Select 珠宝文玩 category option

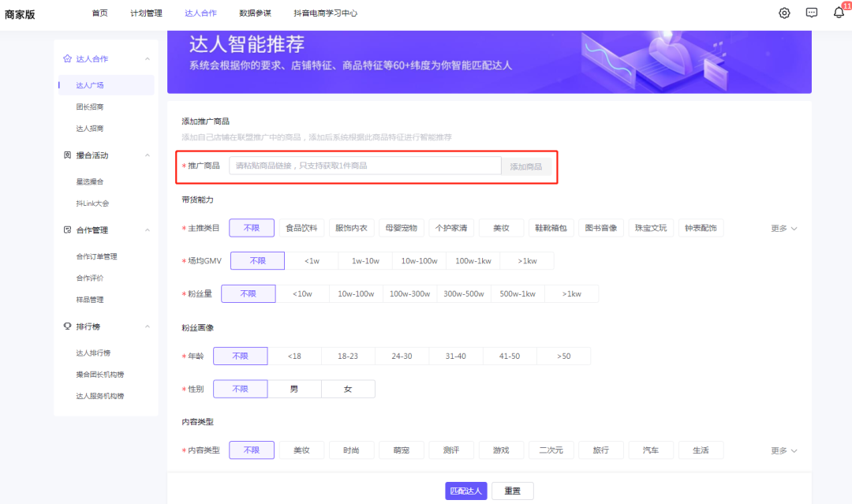click(651, 228)
